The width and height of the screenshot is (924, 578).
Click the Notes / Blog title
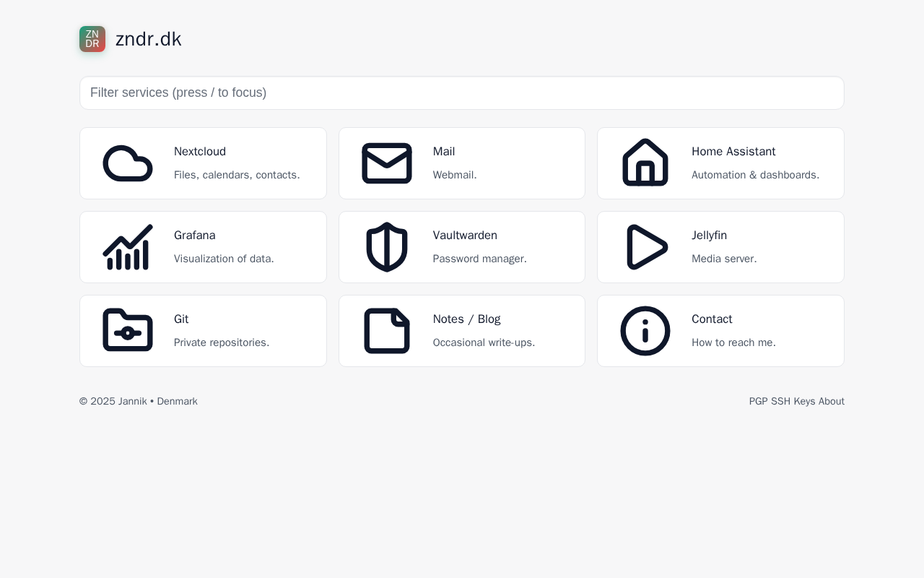(467, 319)
